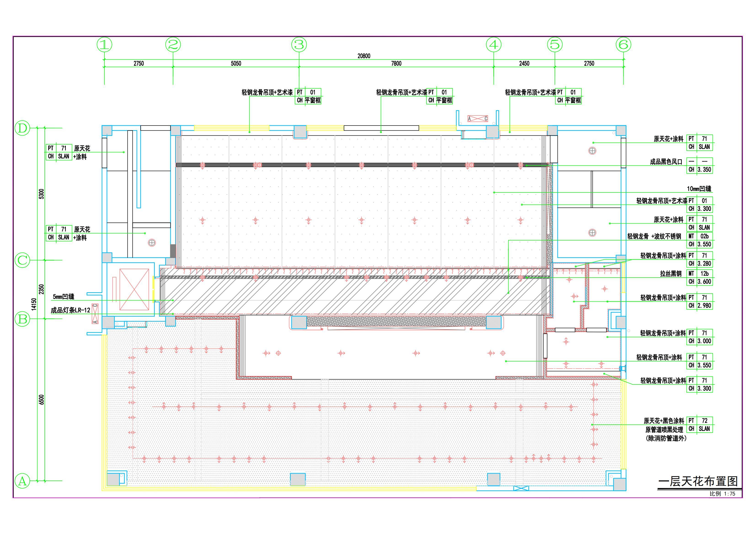The width and height of the screenshot is (756, 534).
Task: Click the CH 3.350 ceiling height tag
Action: click(700, 170)
